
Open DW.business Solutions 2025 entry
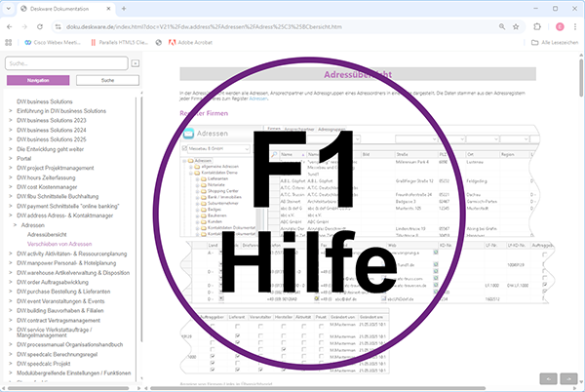pyautogui.click(x=51, y=139)
